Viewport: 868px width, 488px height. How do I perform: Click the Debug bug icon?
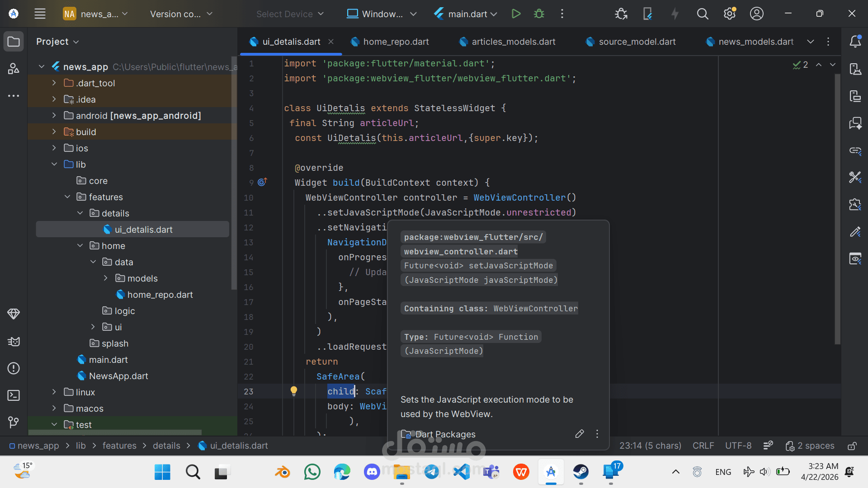[539, 14]
